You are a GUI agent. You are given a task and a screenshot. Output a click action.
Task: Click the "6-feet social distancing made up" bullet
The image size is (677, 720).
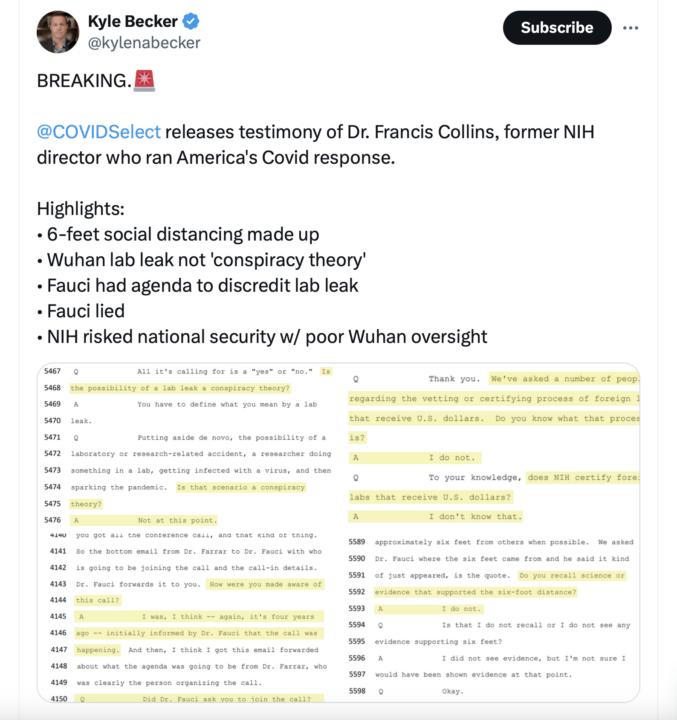pos(178,235)
